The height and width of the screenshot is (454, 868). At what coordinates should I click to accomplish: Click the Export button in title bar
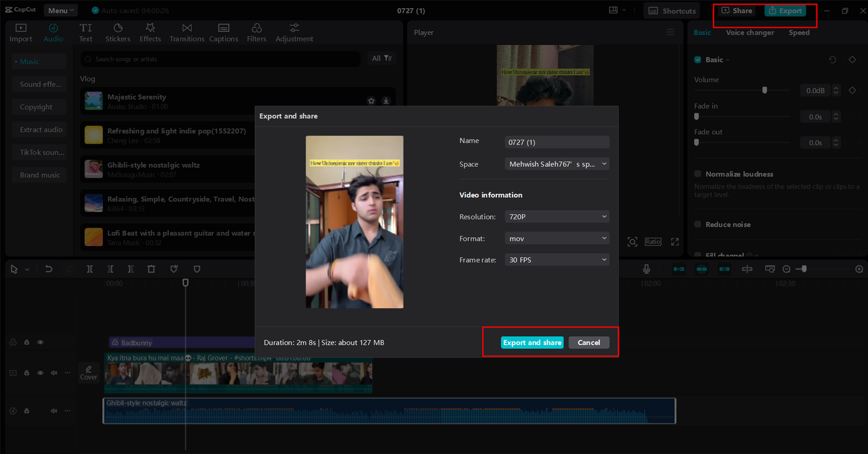785,11
